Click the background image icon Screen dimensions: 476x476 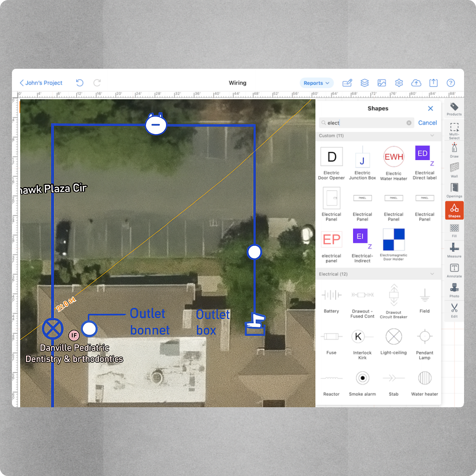(x=382, y=83)
